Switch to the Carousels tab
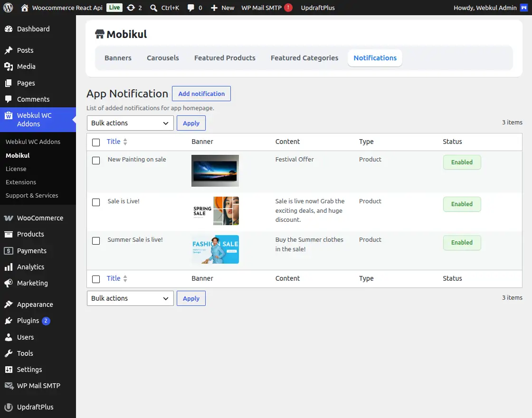 tap(163, 57)
